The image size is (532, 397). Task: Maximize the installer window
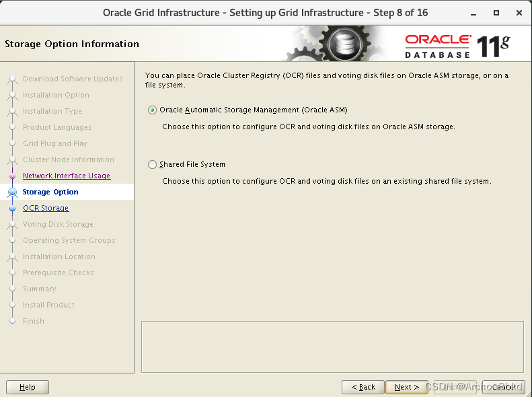[496, 13]
